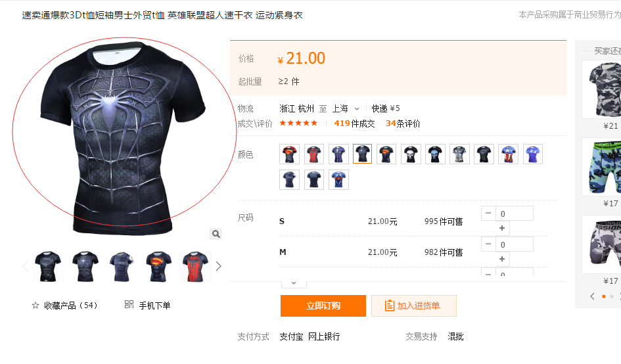Image resolution: width=621 pixels, height=364 pixels.
Task: Click the 加入进货单 add to cart button
Action: [414, 306]
